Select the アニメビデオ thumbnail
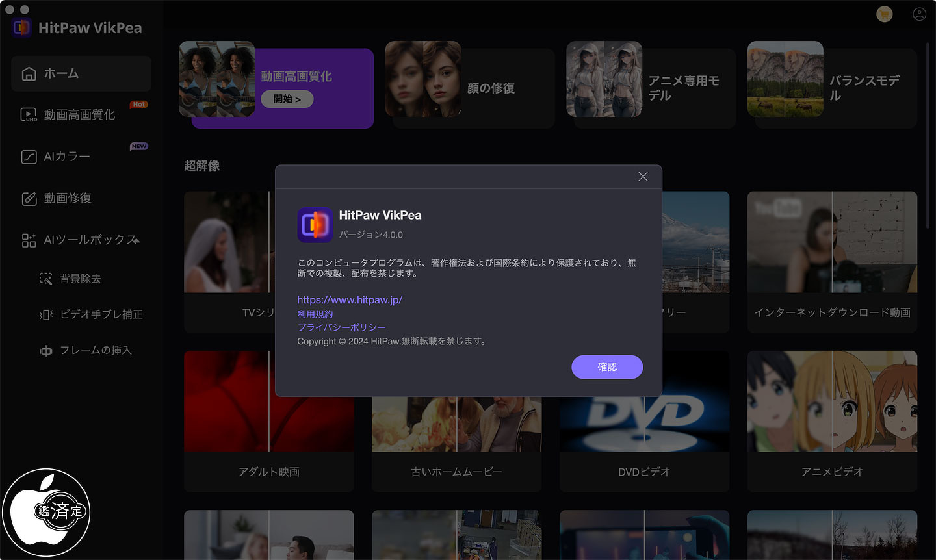Image resolution: width=936 pixels, height=560 pixels. (832, 401)
